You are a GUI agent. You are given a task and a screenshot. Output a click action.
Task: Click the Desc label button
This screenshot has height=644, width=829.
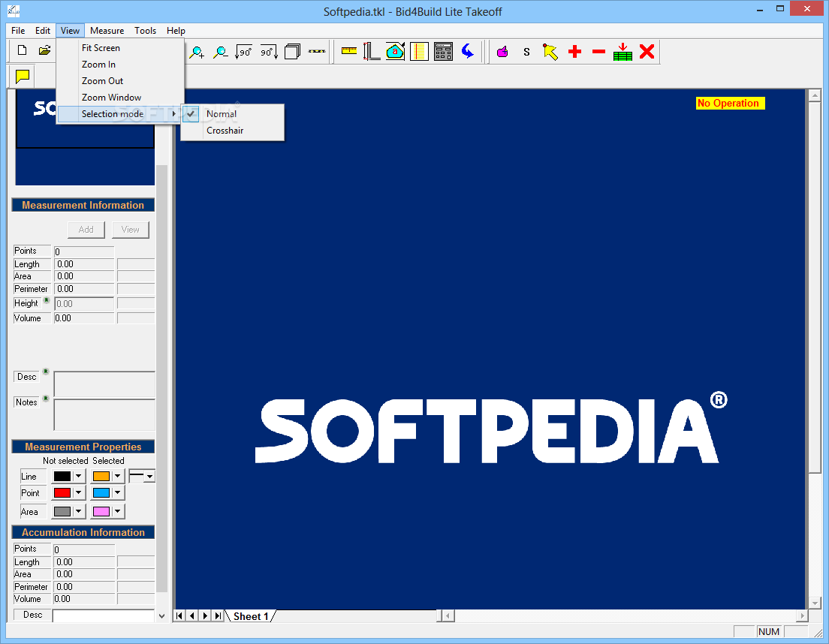click(x=26, y=377)
